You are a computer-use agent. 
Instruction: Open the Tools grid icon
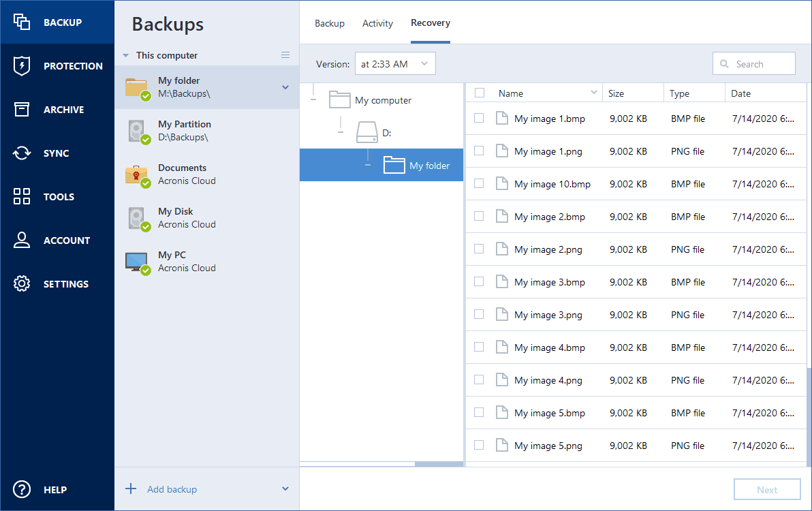click(x=22, y=197)
